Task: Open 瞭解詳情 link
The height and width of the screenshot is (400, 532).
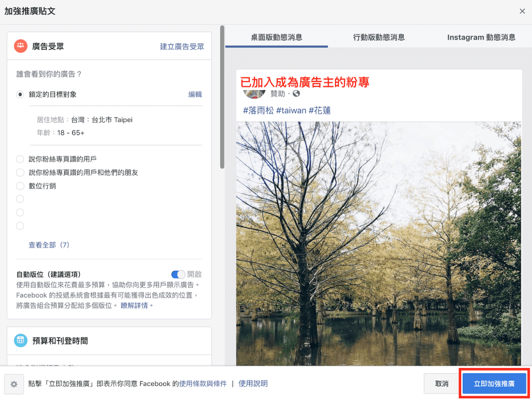Action: coord(137,305)
